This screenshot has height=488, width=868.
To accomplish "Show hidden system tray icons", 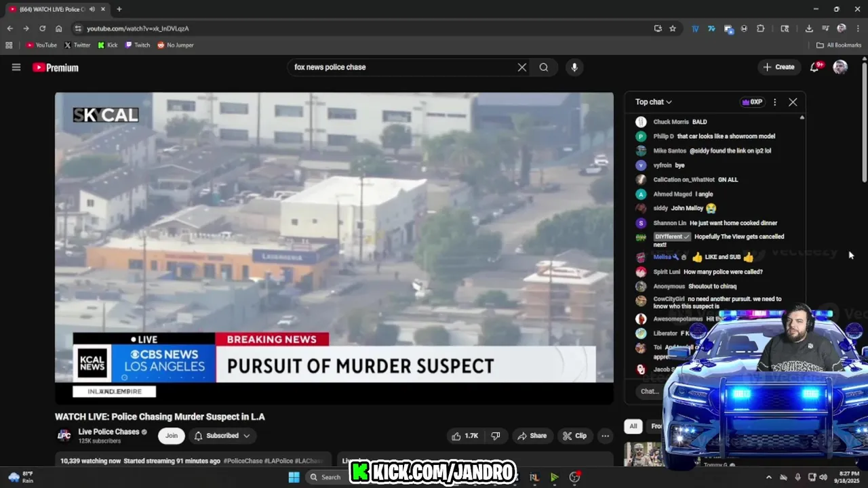I will [768, 477].
